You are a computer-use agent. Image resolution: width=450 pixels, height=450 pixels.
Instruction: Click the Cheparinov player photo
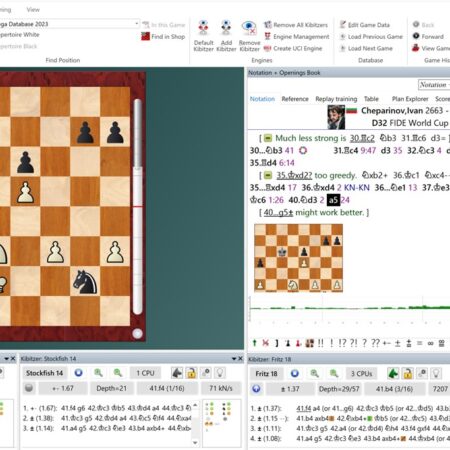336,117
